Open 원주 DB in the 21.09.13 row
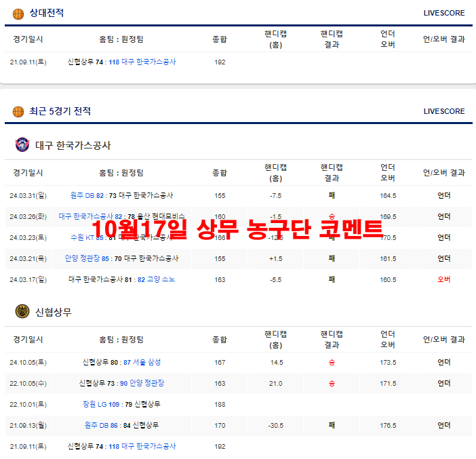The image size is (476, 459). [x=98, y=425]
